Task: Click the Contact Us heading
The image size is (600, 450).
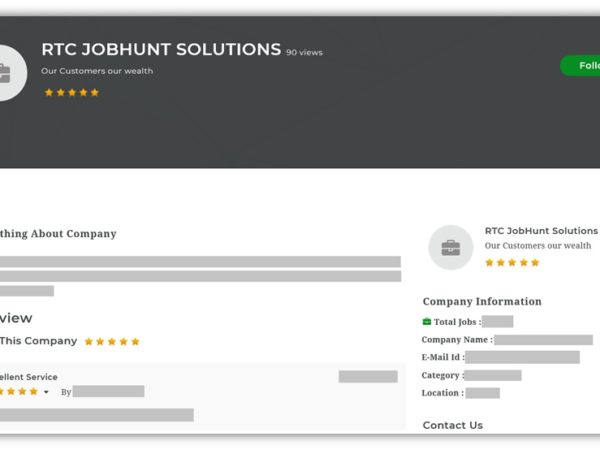Action: (x=452, y=425)
